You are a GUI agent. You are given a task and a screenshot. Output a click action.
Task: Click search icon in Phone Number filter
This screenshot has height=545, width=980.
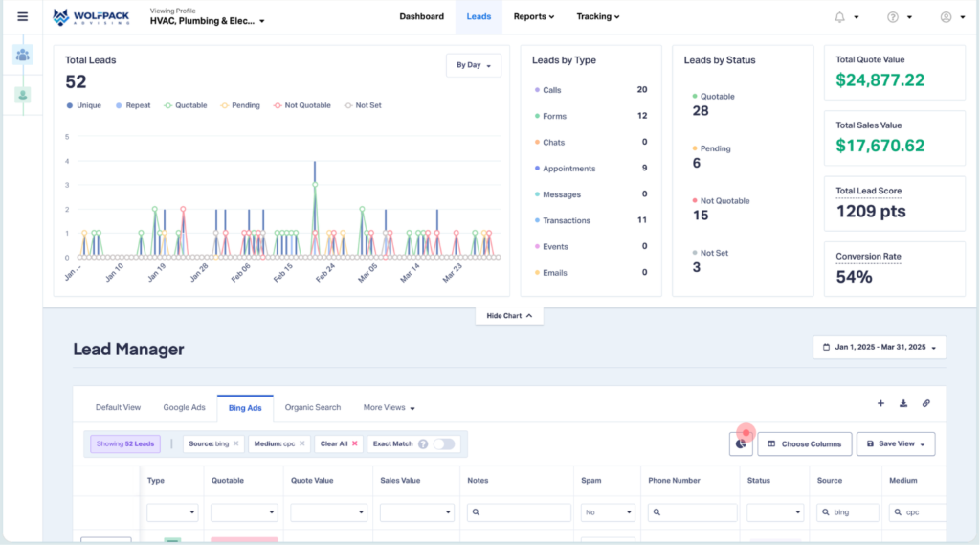[x=657, y=511]
